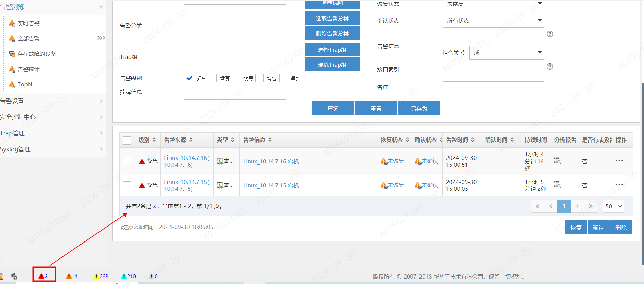Check the 次要 alarm level checkbox
The image size is (644, 284).
(x=236, y=78)
